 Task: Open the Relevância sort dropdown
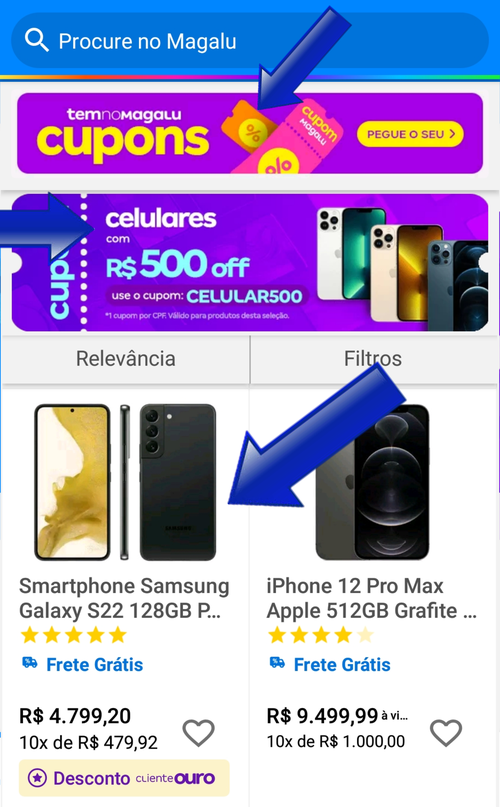pos(126,359)
